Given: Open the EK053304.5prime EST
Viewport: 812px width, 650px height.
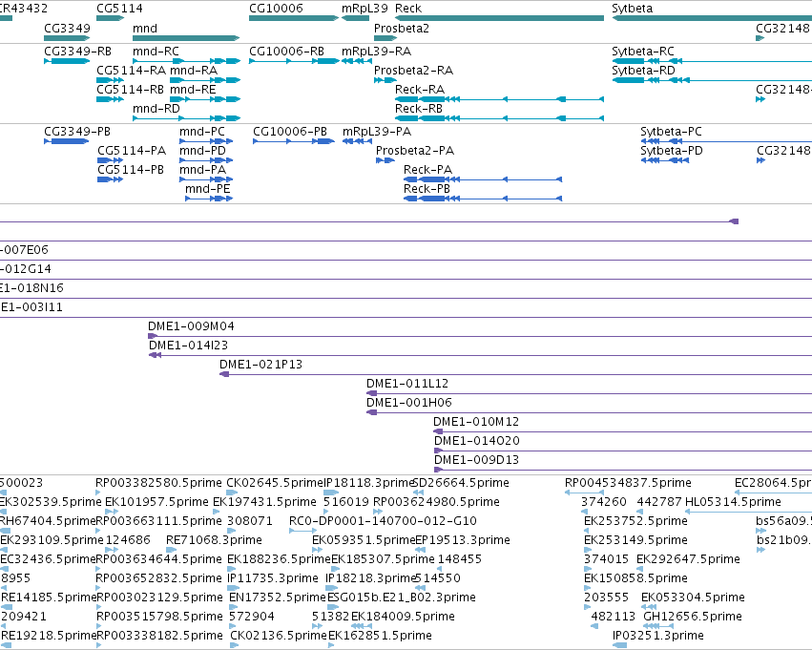Looking at the screenshot, I should point(650,608).
